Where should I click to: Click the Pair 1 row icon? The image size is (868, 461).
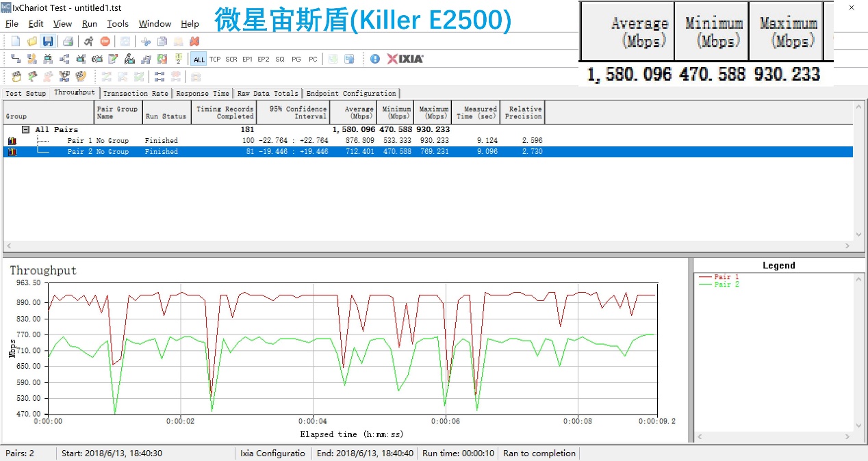(12, 140)
